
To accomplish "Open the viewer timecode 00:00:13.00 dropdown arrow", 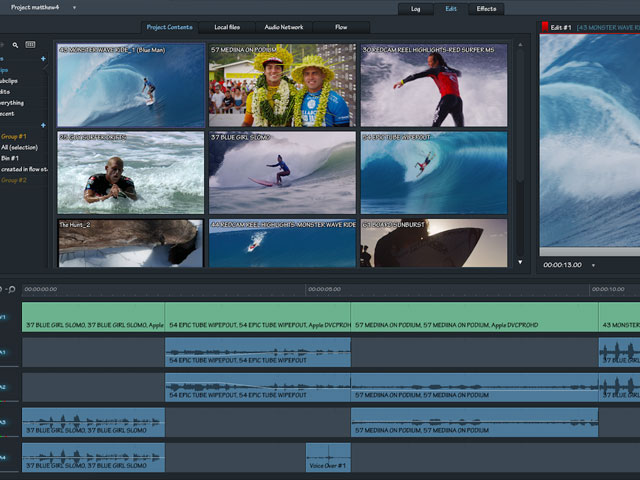I will click(593, 265).
